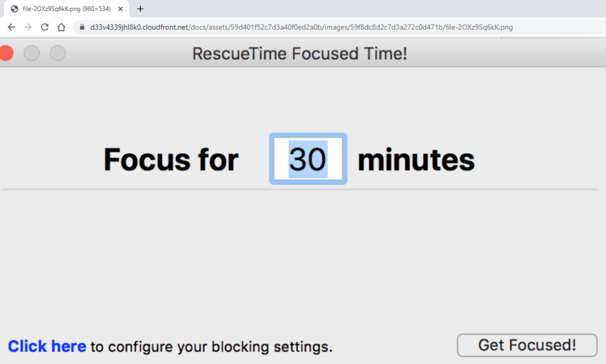Click the 30 minutes input field
Screen dimensions: 606x364
tap(308, 159)
